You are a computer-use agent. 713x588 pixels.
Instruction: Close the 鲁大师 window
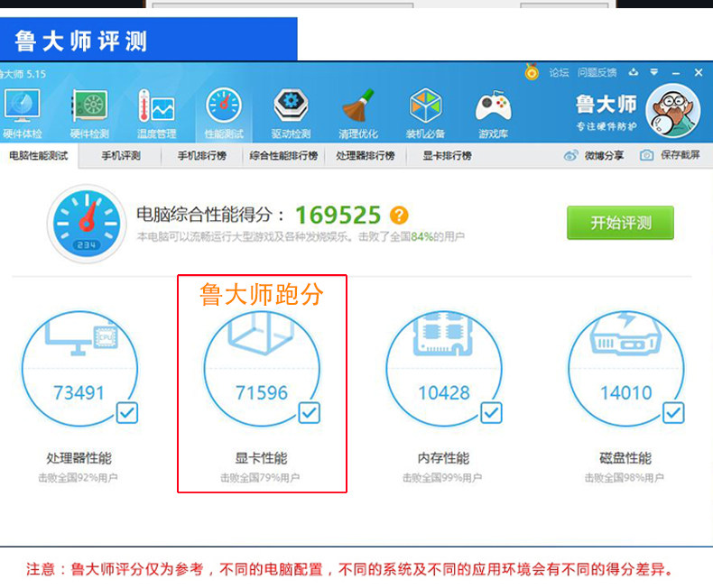pyautogui.click(x=699, y=72)
